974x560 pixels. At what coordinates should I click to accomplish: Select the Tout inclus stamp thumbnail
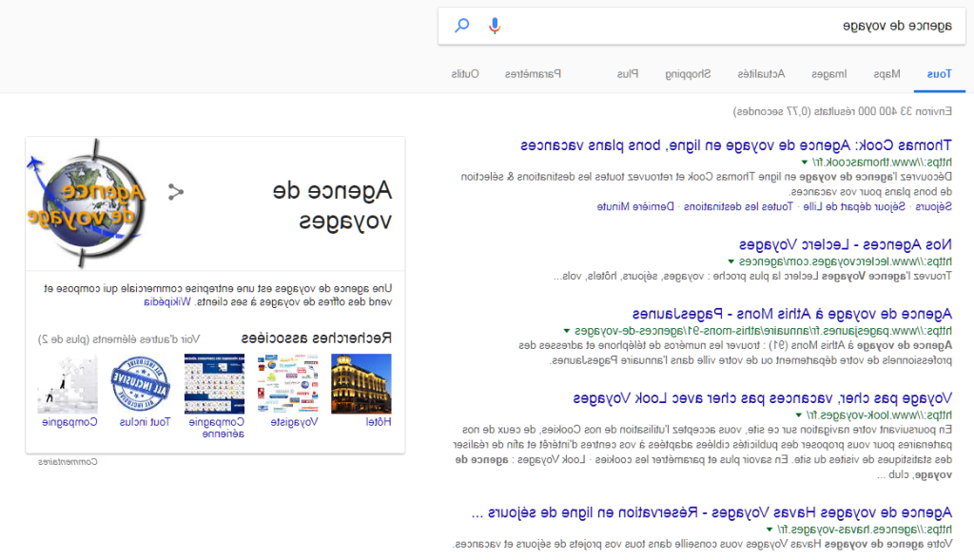tap(141, 384)
